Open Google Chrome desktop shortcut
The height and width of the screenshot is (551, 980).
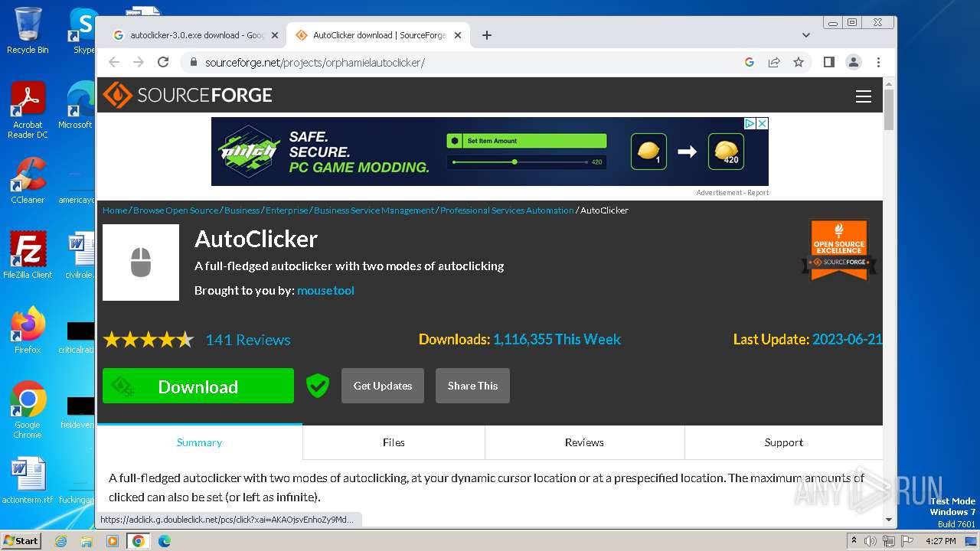(x=28, y=409)
